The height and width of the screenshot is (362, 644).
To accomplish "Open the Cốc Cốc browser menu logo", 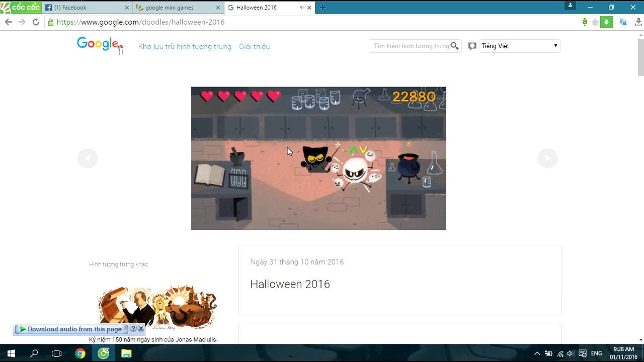I will 20,7.
